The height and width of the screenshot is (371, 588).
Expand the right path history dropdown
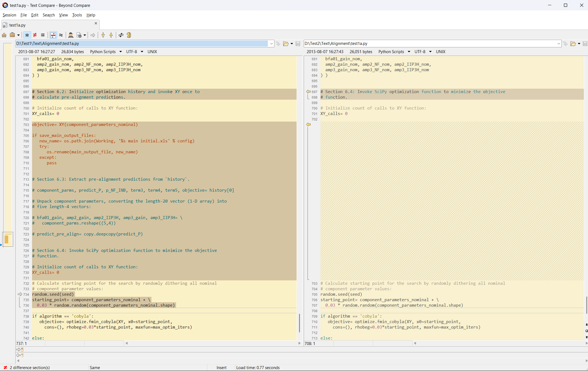coord(559,44)
